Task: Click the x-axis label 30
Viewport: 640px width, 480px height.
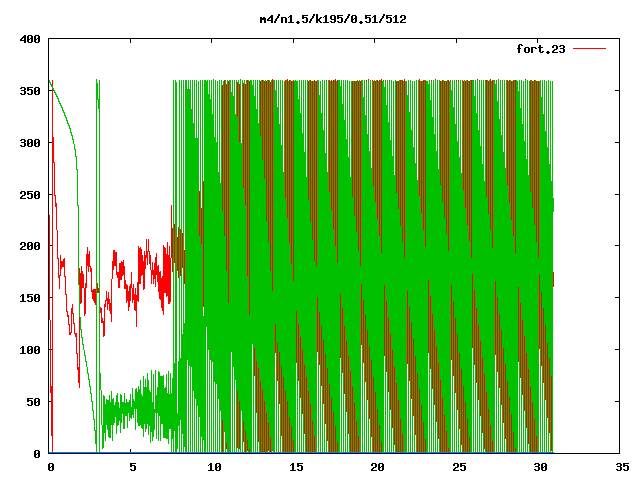Action: (540, 467)
